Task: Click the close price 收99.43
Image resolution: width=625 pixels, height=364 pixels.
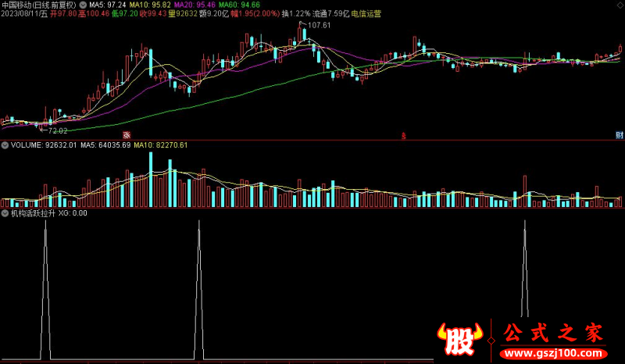Action: point(153,13)
